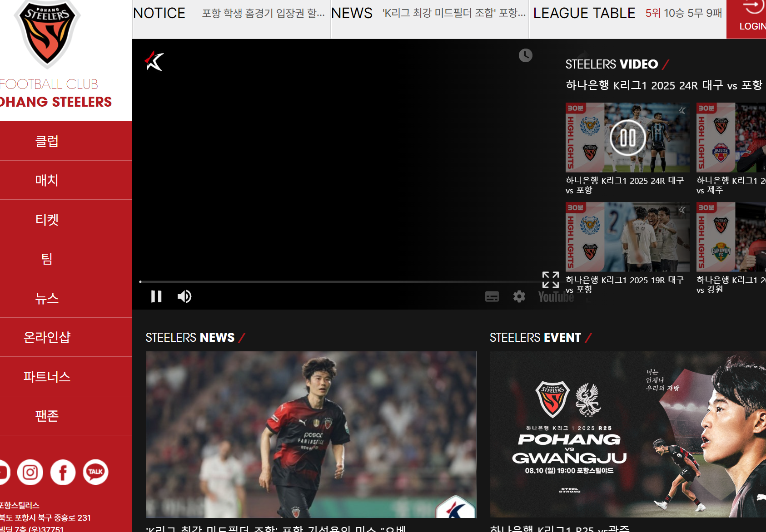Open the 온라인샵 menu
Screen dimensions: 766x532
pos(47,337)
